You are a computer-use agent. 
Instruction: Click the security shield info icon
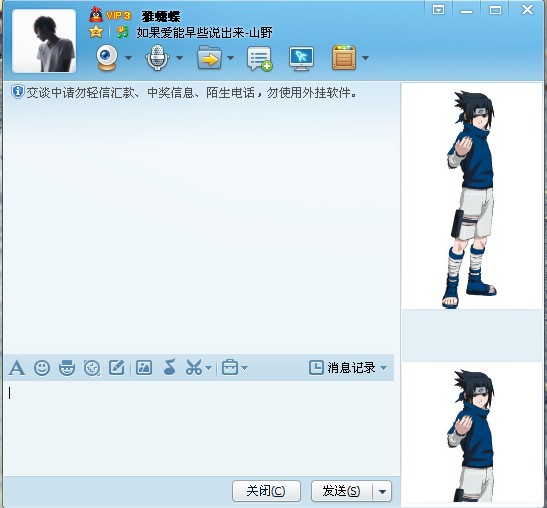coord(17,92)
